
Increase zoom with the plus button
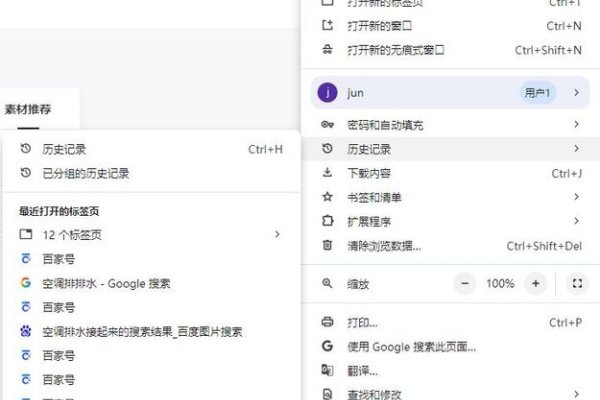[536, 284]
